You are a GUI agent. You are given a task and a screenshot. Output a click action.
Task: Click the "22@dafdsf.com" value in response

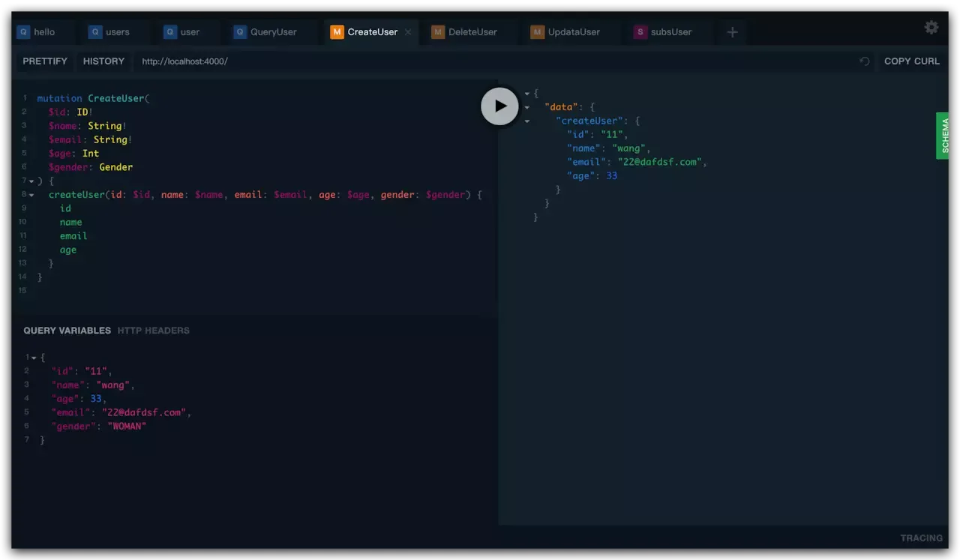660,162
